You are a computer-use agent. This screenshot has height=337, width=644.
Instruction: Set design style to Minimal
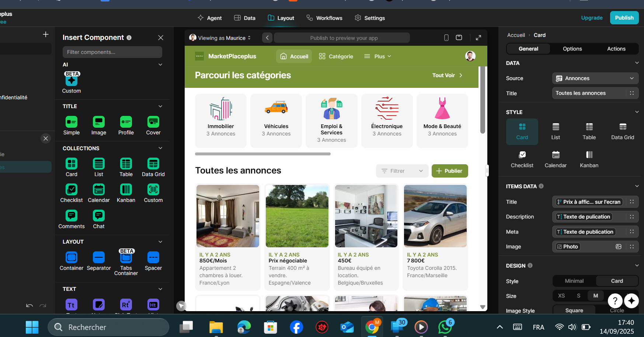574,281
